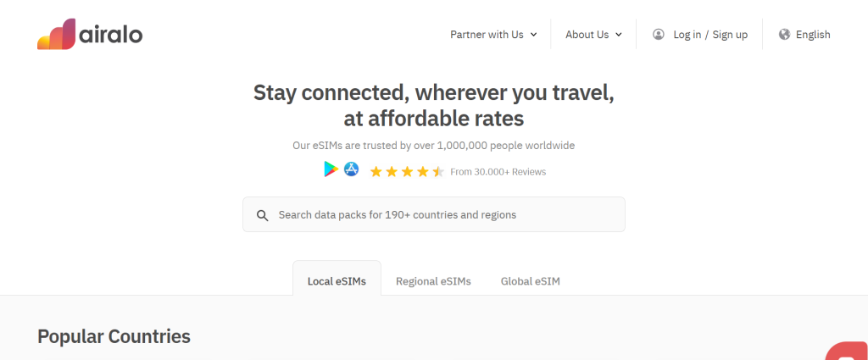This screenshot has height=360, width=868.
Task: Open the English language selector
Action: pyautogui.click(x=813, y=35)
